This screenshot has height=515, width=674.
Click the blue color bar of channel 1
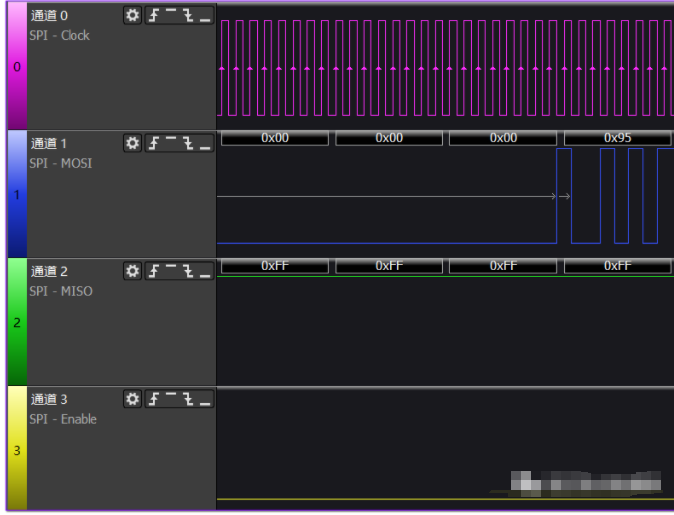tap(17, 194)
